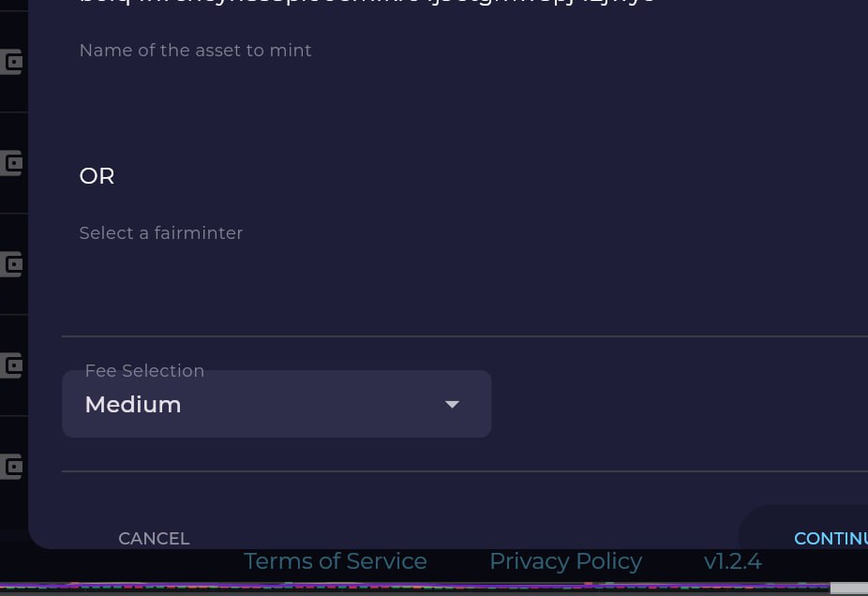
Task: Click the horizontal scrollbar thumb at bottom
Action: [849, 589]
